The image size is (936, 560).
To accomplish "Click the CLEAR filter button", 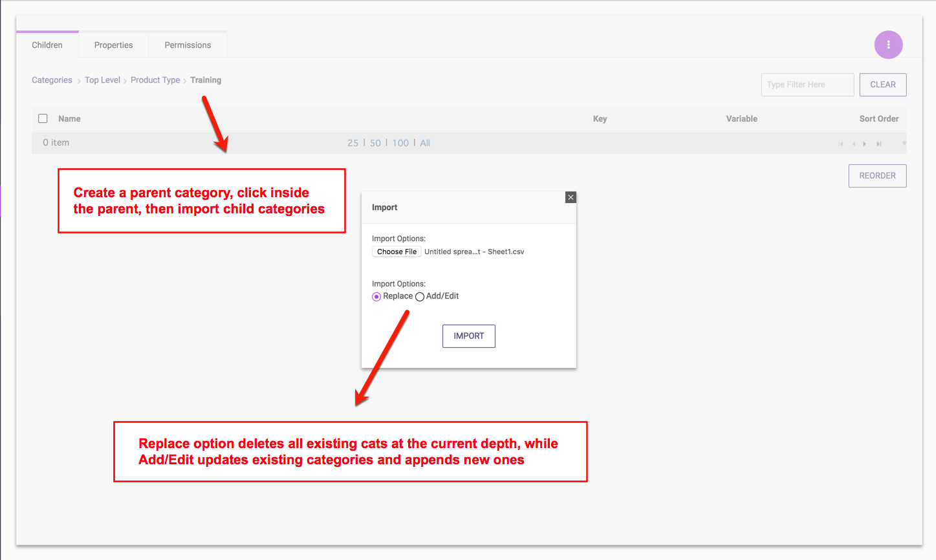I will click(x=882, y=85).
